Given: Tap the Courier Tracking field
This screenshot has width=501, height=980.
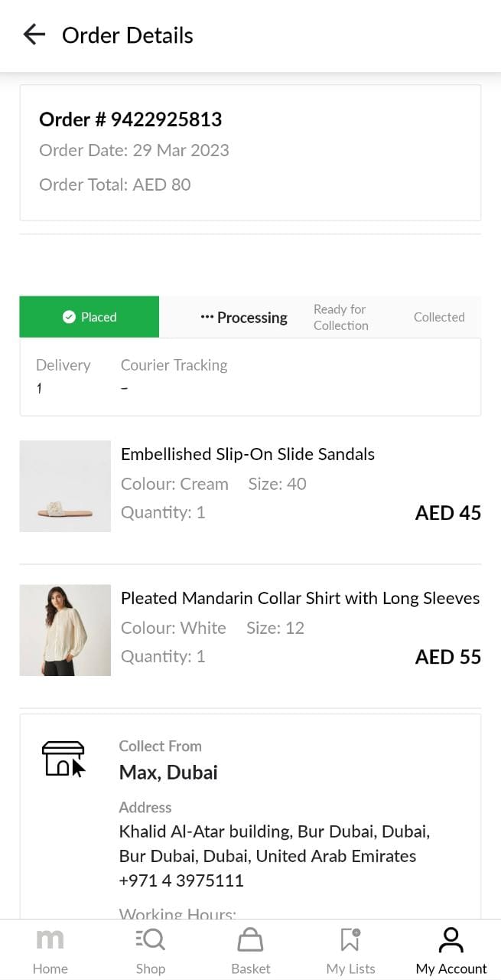Looking at the screenshot, I should [x=174, y=376].
